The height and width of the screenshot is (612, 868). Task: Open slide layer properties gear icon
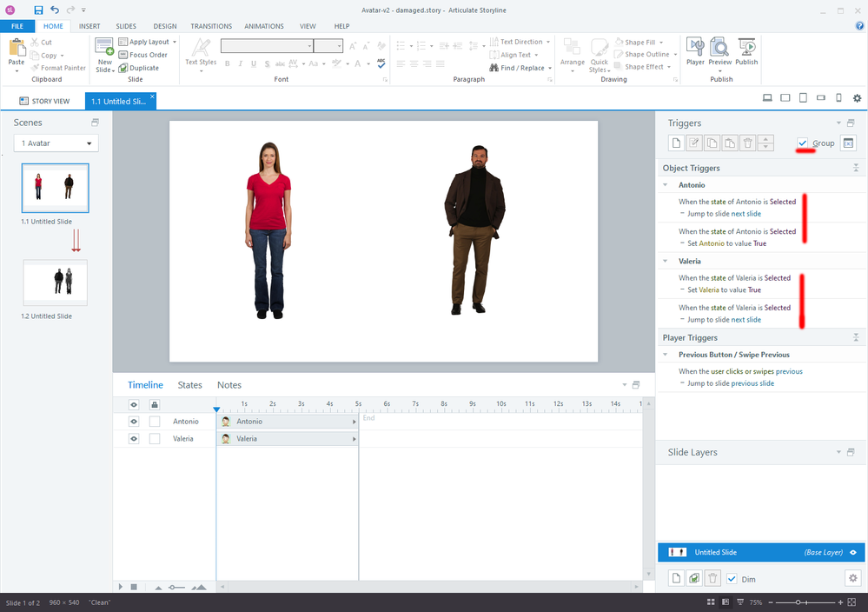pyautogui.click(x=851, y=578)
